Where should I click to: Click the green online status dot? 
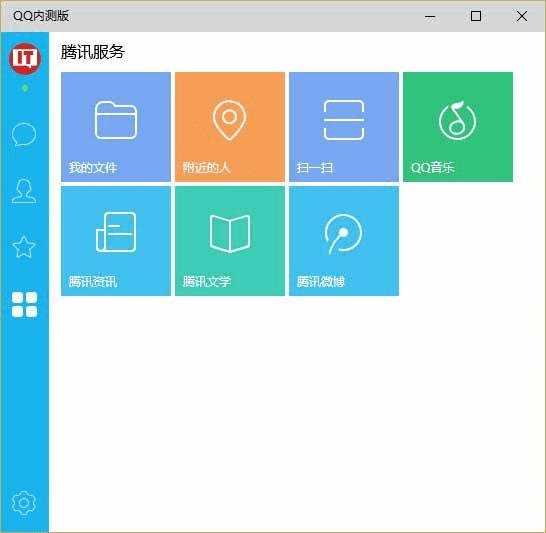(x=25, y=88)
